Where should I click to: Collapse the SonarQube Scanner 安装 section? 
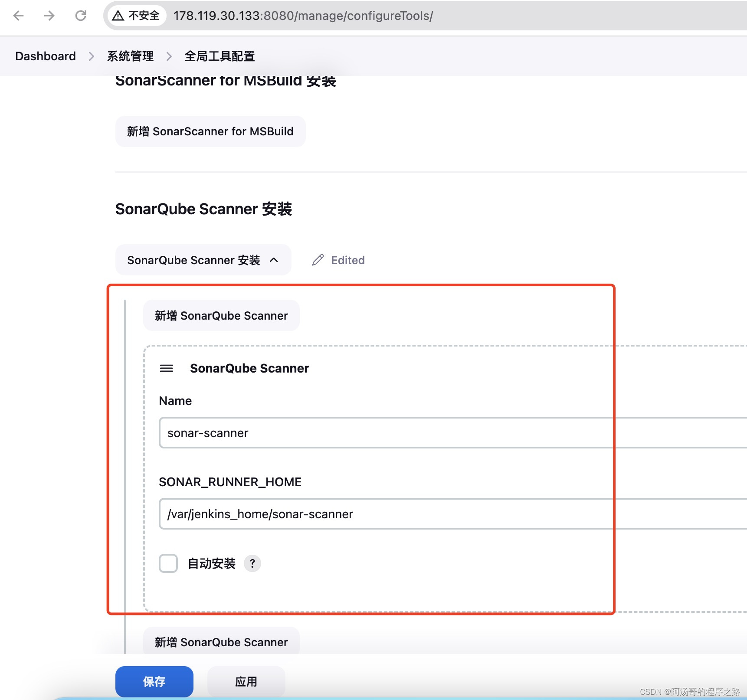coord(203,260)
